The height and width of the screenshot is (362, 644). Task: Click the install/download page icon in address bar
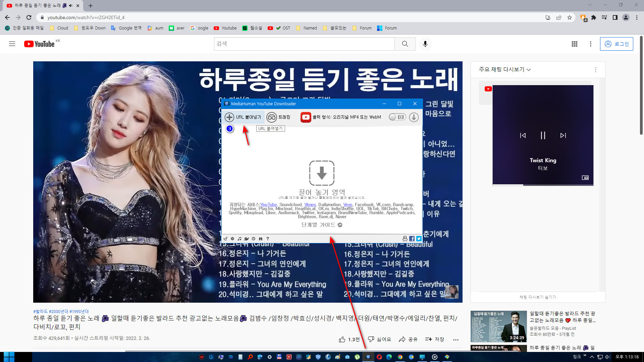[548, 17]
